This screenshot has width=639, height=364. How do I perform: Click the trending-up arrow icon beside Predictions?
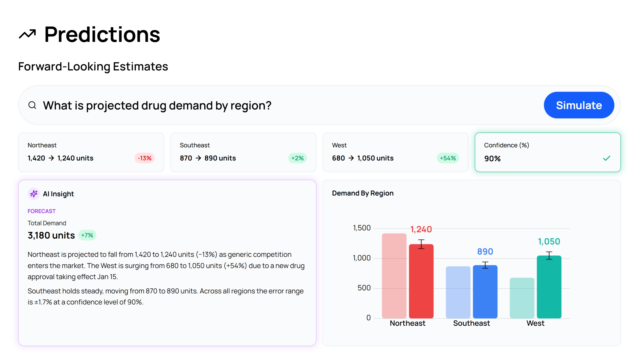(27, 34)
